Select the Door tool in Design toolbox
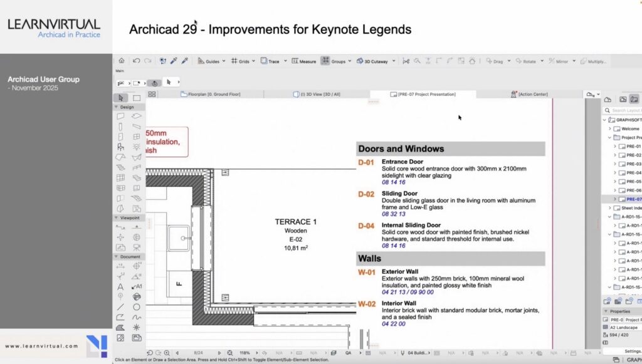 click(x=120, y=137)
